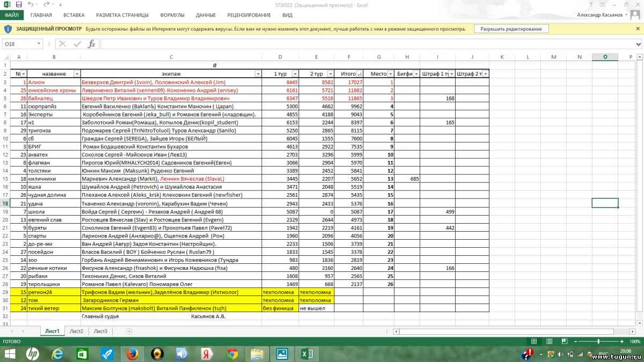Open the ФОРМУЛЫ ribbon tab

[172, 15]
